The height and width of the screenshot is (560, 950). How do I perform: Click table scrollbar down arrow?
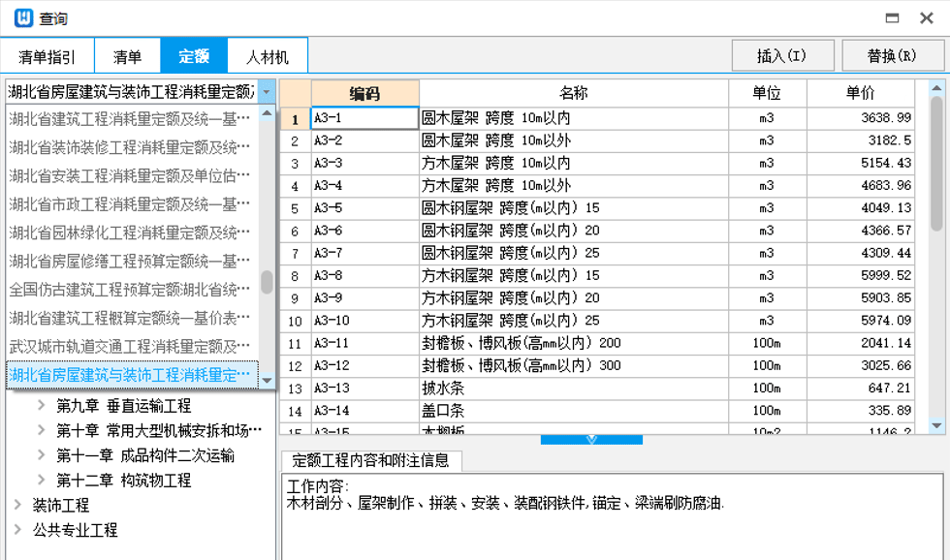click(x=936, y=424)
